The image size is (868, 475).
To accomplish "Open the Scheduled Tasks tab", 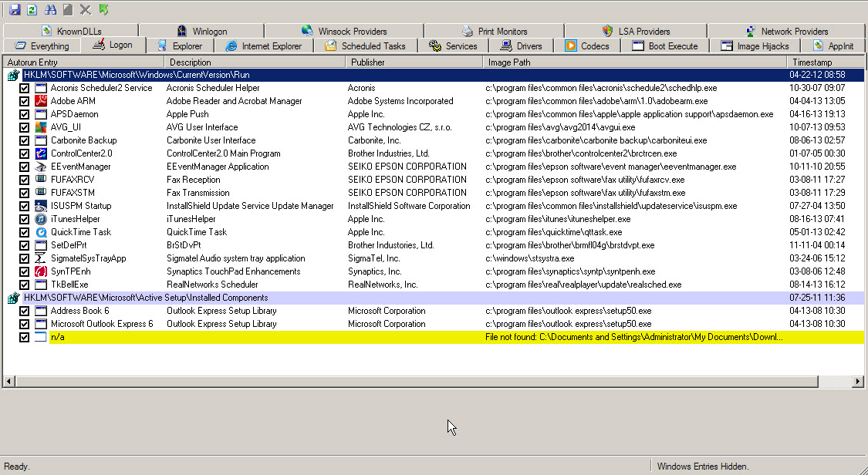I will coord(366,46).
